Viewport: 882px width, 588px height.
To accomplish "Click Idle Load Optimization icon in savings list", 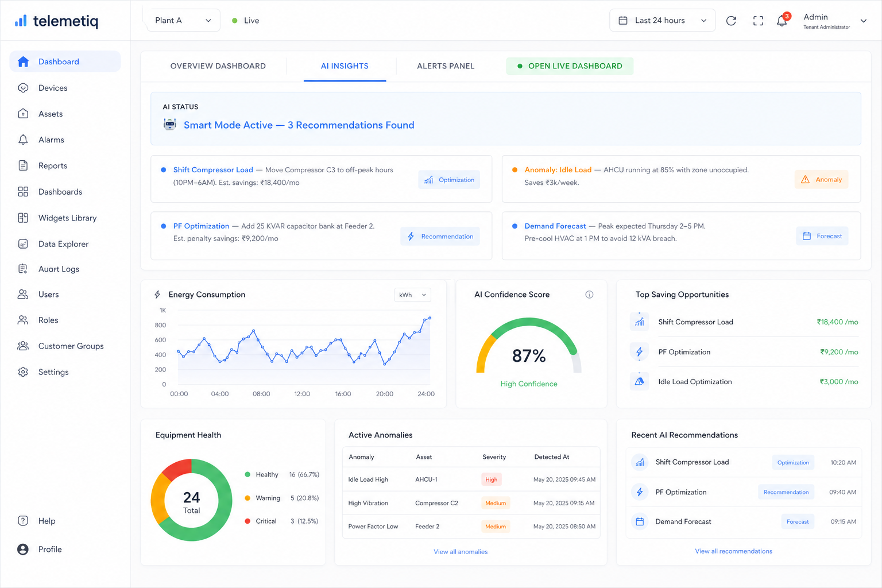I will 640,381.
